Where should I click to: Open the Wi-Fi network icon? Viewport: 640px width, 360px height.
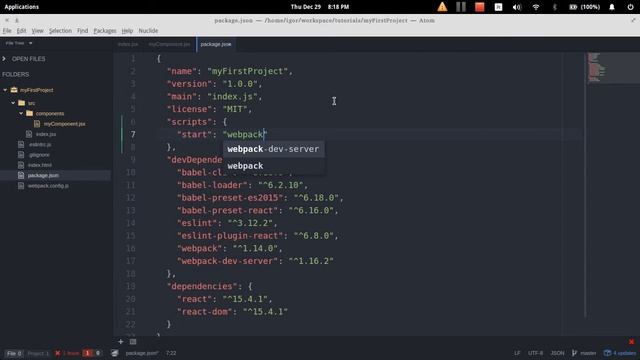tap(536, 7)
